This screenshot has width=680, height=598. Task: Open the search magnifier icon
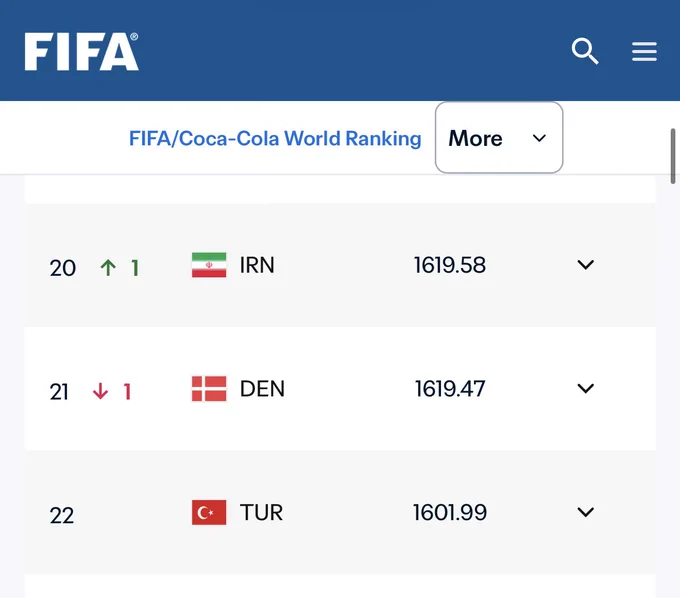(585, 51)
